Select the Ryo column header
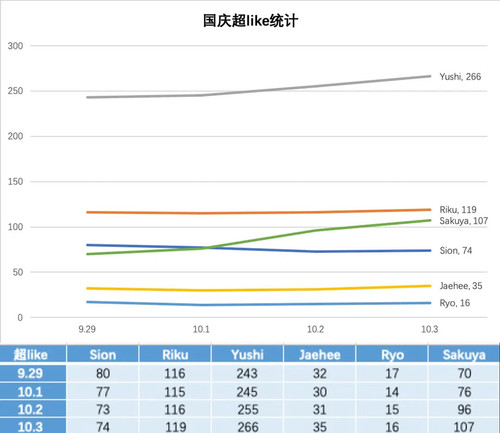 click(392, 354)
